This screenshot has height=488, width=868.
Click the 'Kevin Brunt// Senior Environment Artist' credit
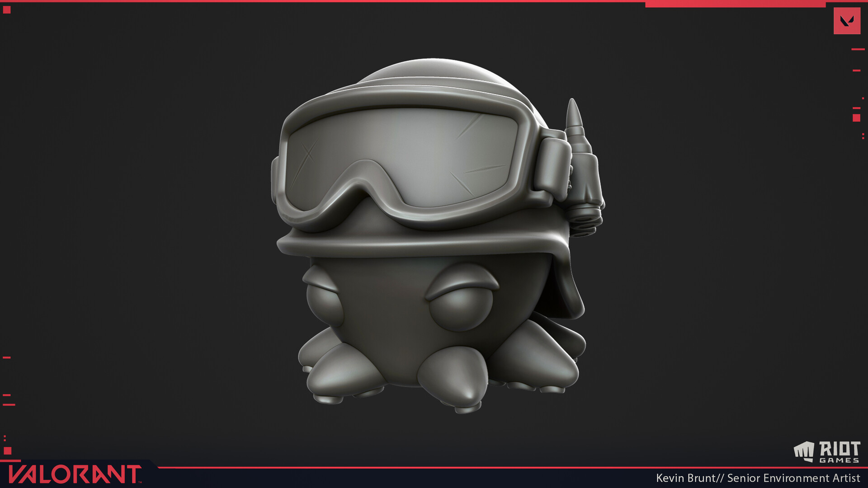758,478
